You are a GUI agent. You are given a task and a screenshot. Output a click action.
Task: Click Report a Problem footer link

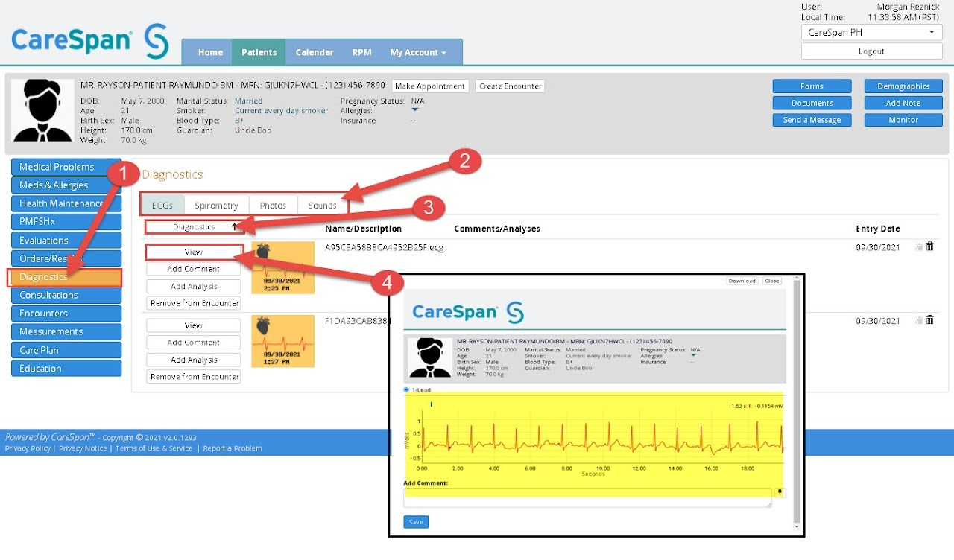[x=233, y=448]
